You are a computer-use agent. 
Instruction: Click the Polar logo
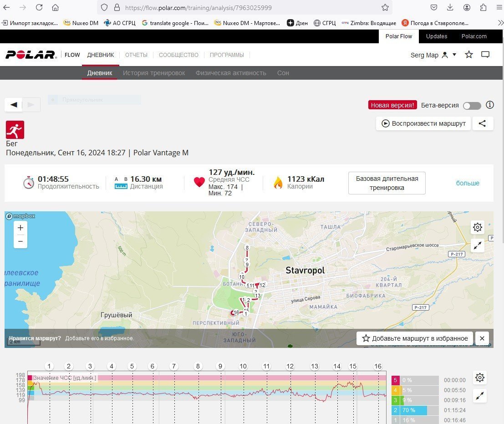click(x=31, y=55)
